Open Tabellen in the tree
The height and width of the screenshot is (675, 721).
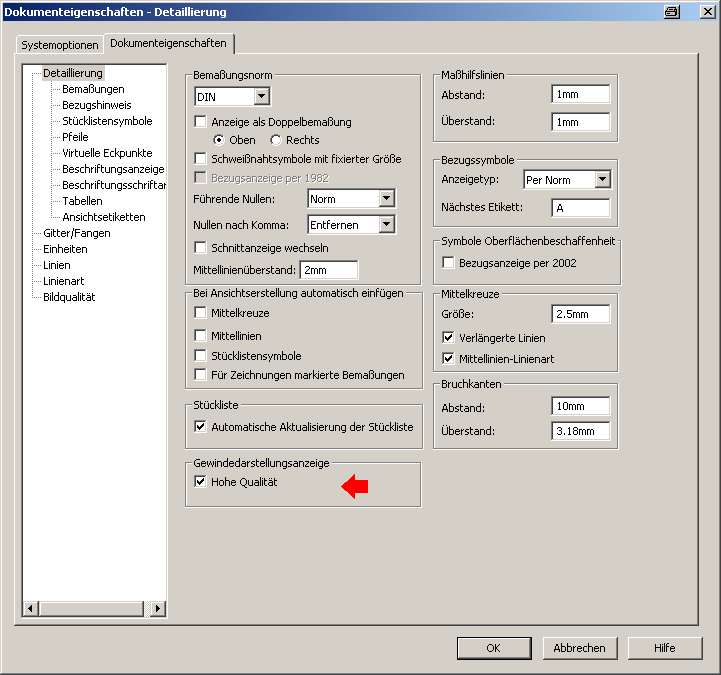pyautogui.click(x=82, y=201)
